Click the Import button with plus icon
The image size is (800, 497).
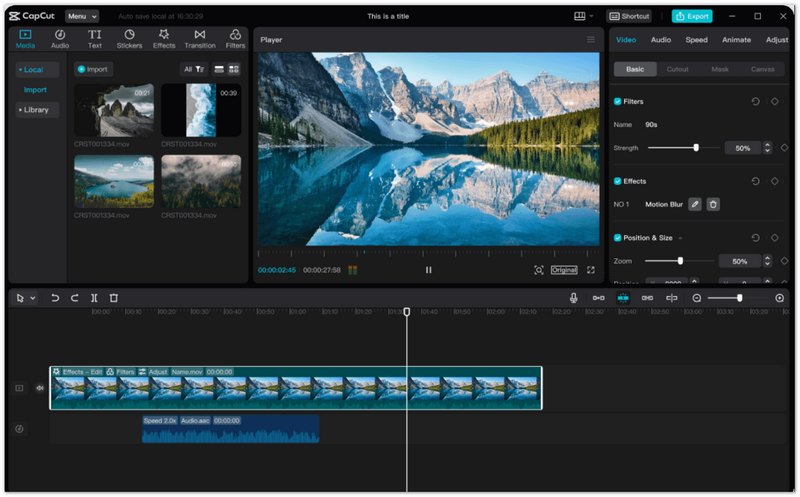93,69
